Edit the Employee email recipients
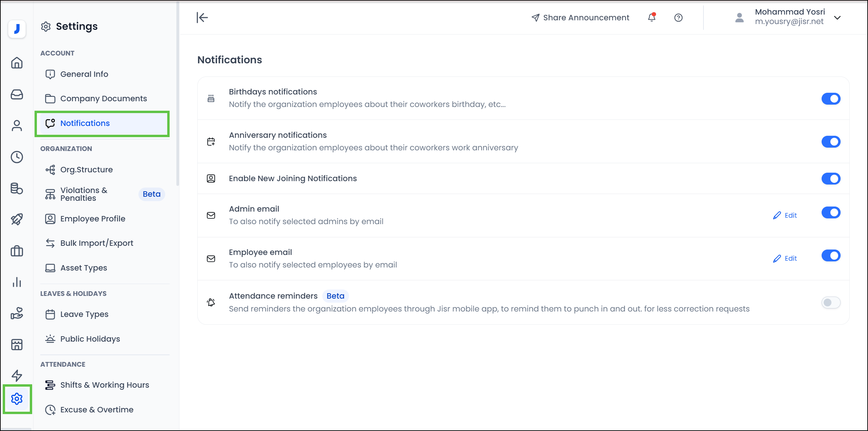The width and height of the screenshot is (868, 431). [x=785, y=258]
